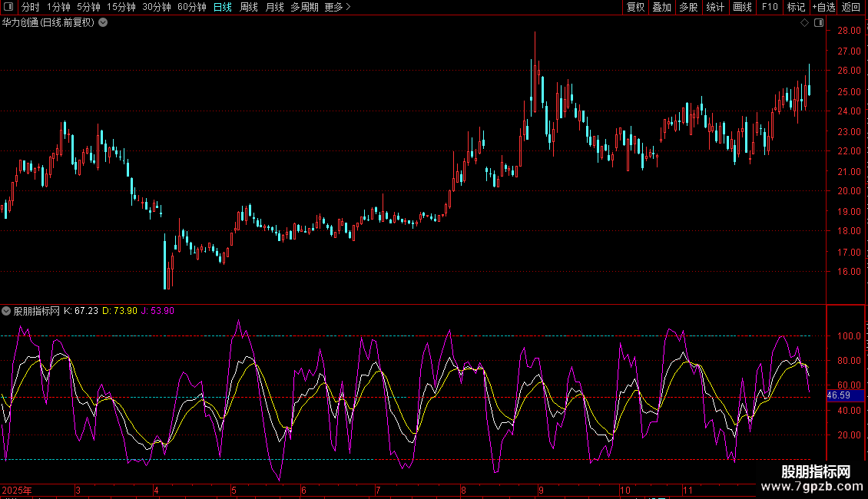This screenshot has width=868, height=499.
Task: Open the F10 company info
Action: pyautogui.click(x=770, y=7)
